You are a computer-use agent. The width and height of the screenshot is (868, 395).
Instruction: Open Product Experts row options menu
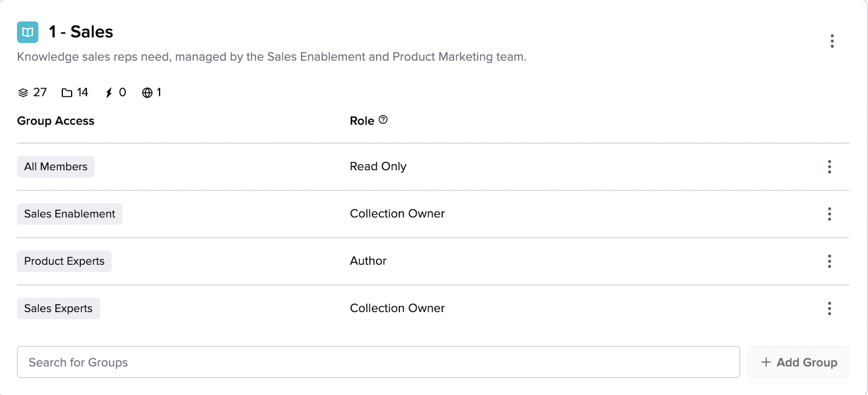829,261
